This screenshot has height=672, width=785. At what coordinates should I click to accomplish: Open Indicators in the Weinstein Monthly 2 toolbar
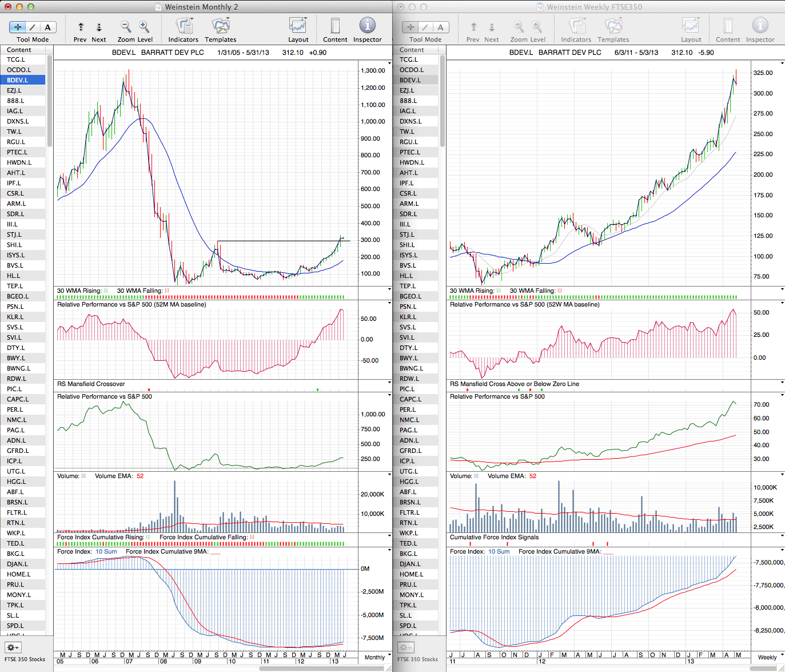(x=184, y=26)
